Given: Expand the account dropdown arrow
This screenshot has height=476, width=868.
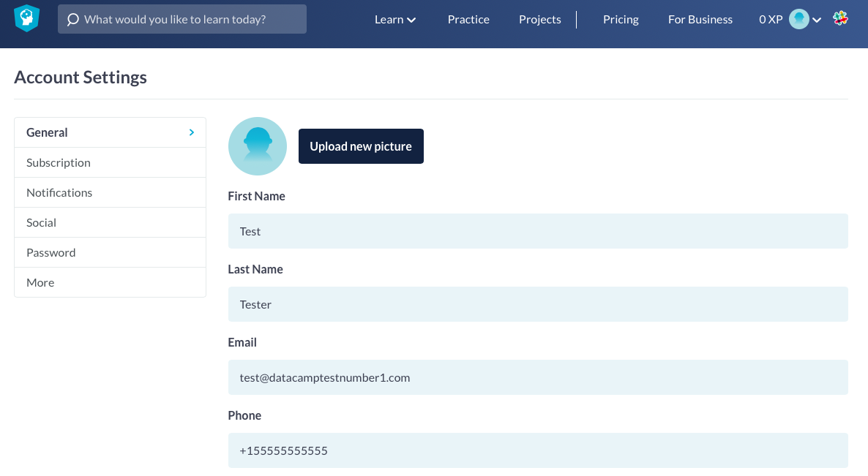Looking at the screenshot, I should click(817, 20).
